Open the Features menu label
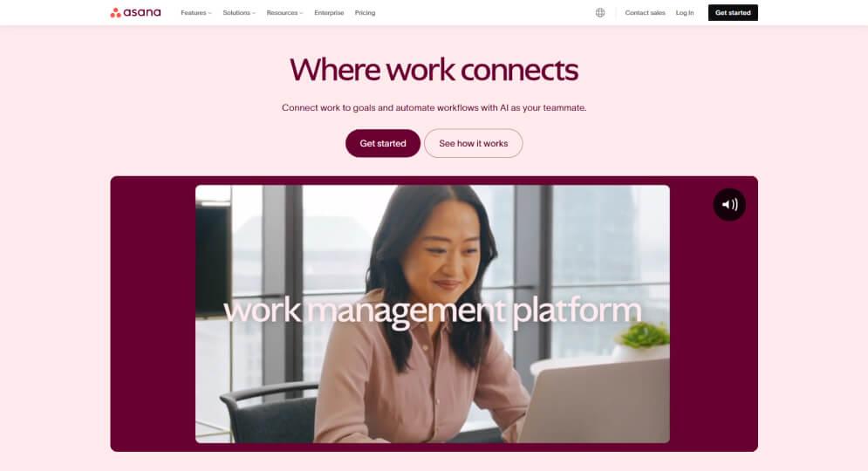The width and height of the screenshot is (868, 471). click(193, 13)
